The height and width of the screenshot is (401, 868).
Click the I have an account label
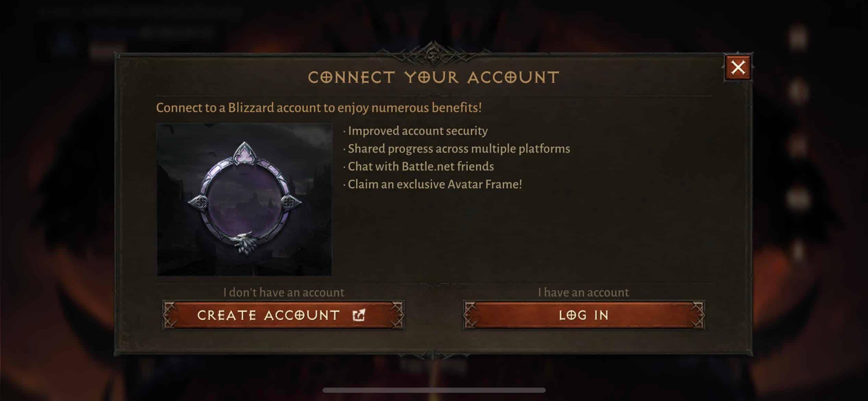[x=583, y=292]
